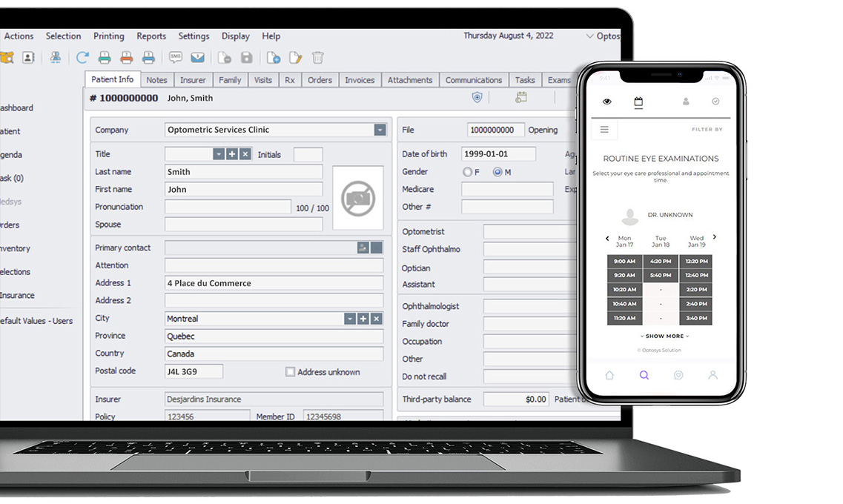Screen dimensions: 843x504
Task: Switch to the Rx tab
Action: pyautogui.click(x=290, y=80)
